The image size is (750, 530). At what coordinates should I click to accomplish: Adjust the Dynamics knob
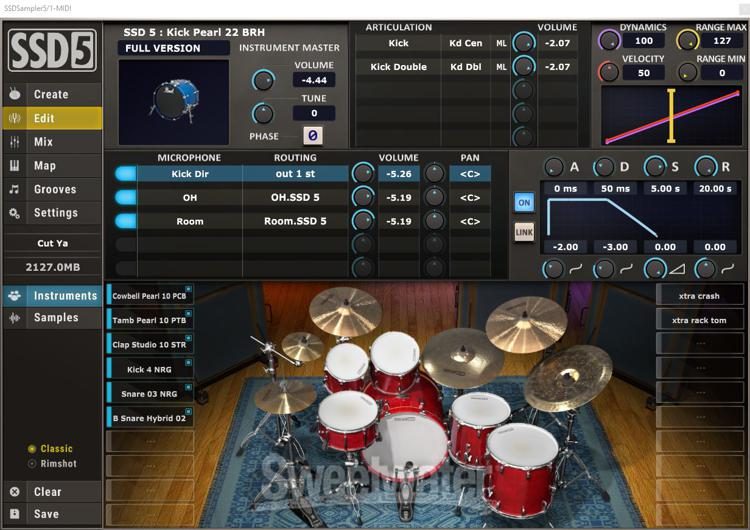[609, 41]
